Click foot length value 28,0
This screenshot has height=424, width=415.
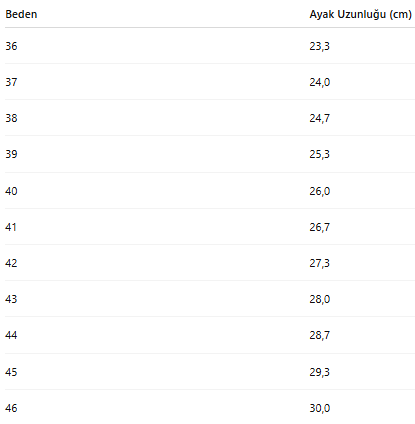click(x=320, y=299)
